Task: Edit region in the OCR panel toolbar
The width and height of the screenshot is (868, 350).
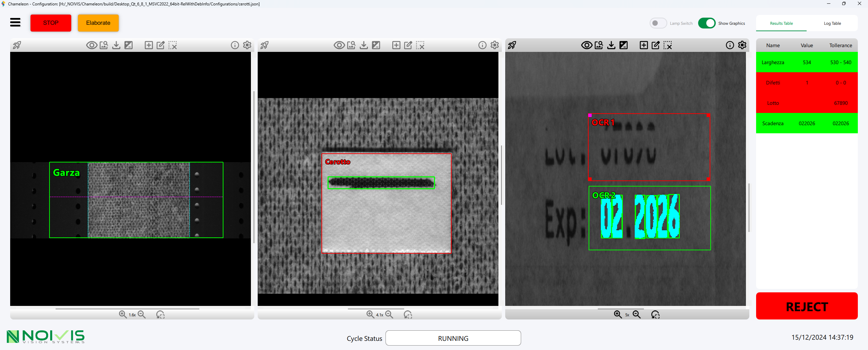Action: 656,45
